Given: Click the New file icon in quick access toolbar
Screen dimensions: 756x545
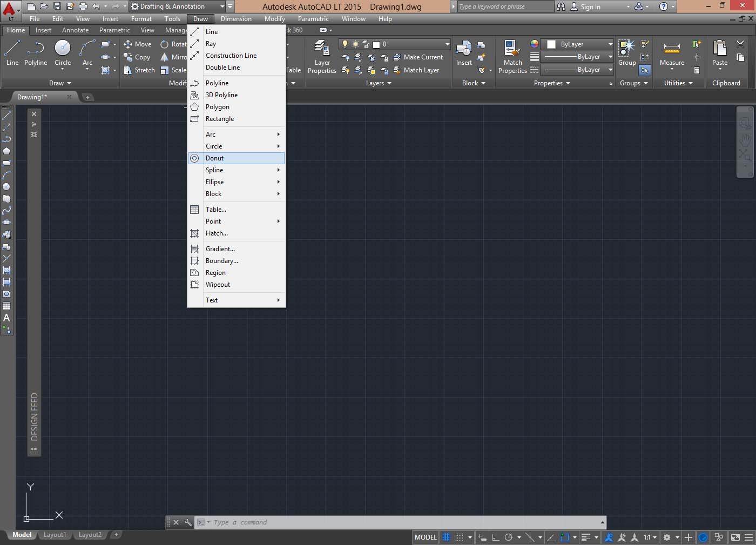Looking at the screenshot, I should pos(31,6).
